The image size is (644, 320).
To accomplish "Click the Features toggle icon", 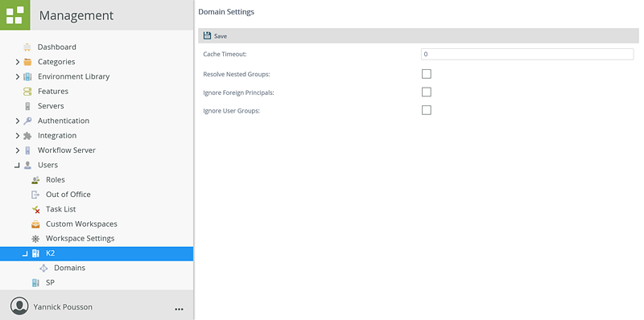I will click(x=27, y=92).
